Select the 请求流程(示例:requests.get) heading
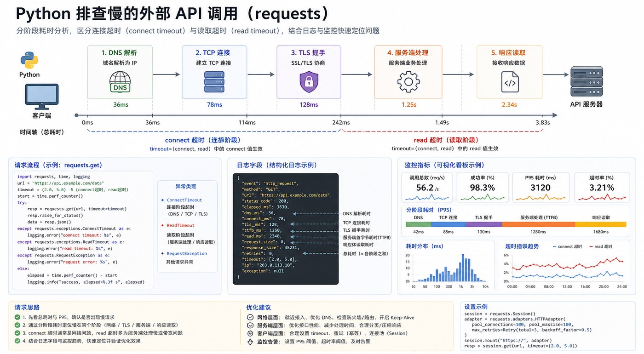644x354 pixels. pyautogui.click(x=58, y=165)
